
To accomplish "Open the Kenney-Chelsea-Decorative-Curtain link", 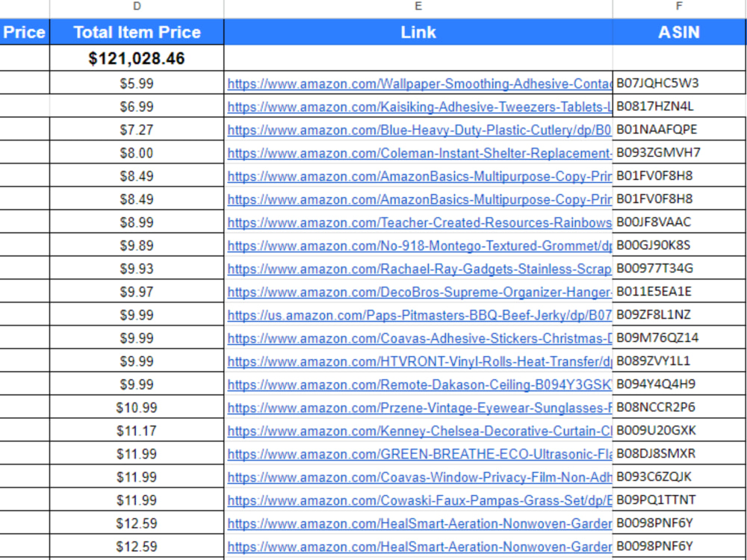I will click(420, 431).
